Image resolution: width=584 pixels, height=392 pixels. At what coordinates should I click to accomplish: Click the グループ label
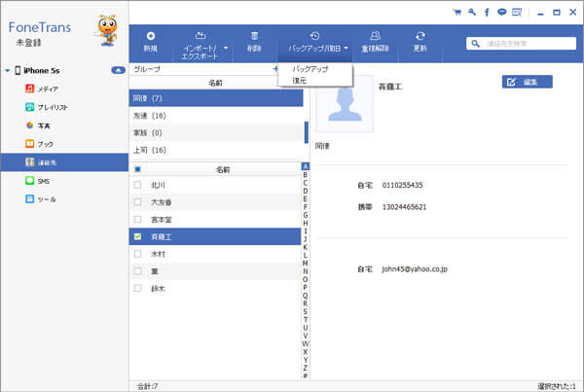147,69
